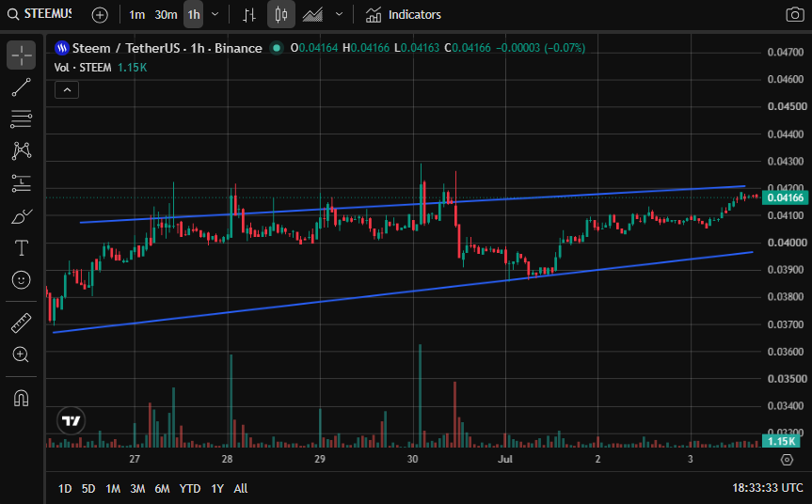Image resolution: width=812 pixels, height=504 pixels.
Task: Expand the time interval dropdown arrow
Action: (215, 14)
